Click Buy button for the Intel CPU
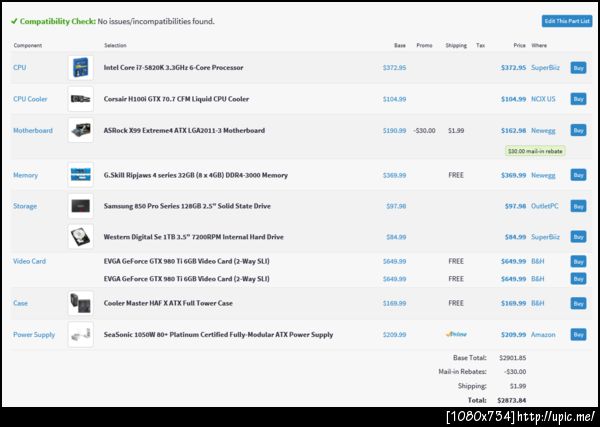Viewport: 600px width, 427px height. pyautogui.click(x=578, y=68)
